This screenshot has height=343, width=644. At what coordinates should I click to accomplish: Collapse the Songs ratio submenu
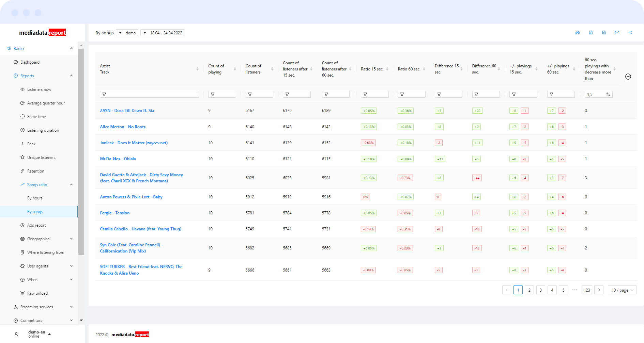click(71, 185)
